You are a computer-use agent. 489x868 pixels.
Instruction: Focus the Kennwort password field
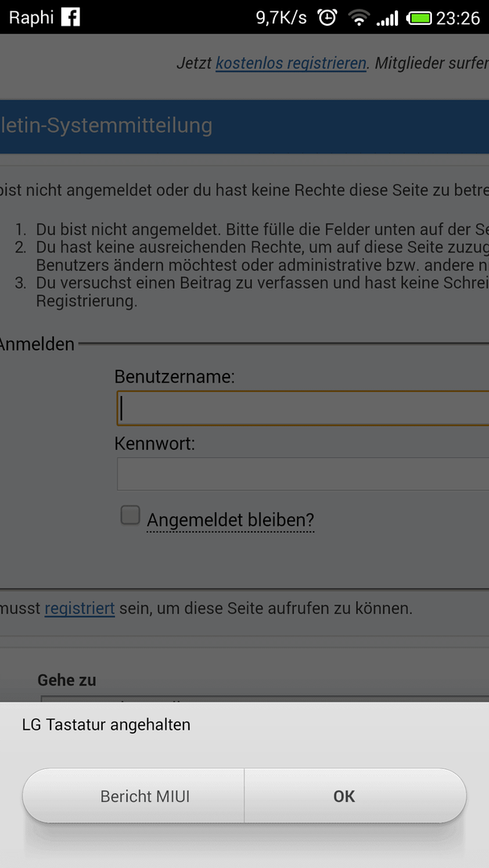pyautogui.click(x=303, y=474)
